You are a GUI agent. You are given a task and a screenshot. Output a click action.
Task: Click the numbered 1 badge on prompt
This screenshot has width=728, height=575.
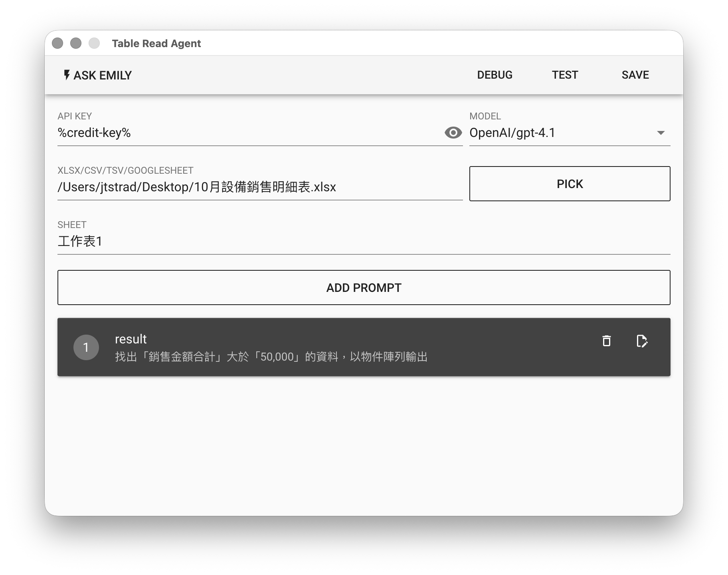pyautogui.click(x=86, y=347)
